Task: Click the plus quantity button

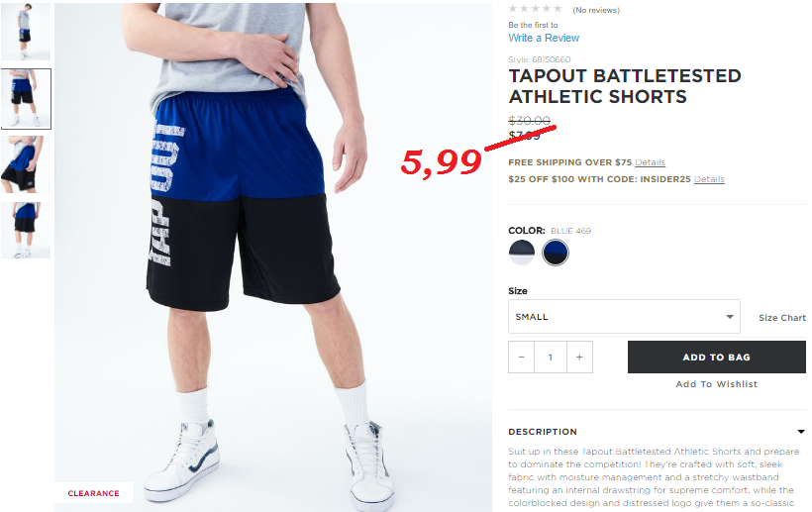Action: click(579, 358)
